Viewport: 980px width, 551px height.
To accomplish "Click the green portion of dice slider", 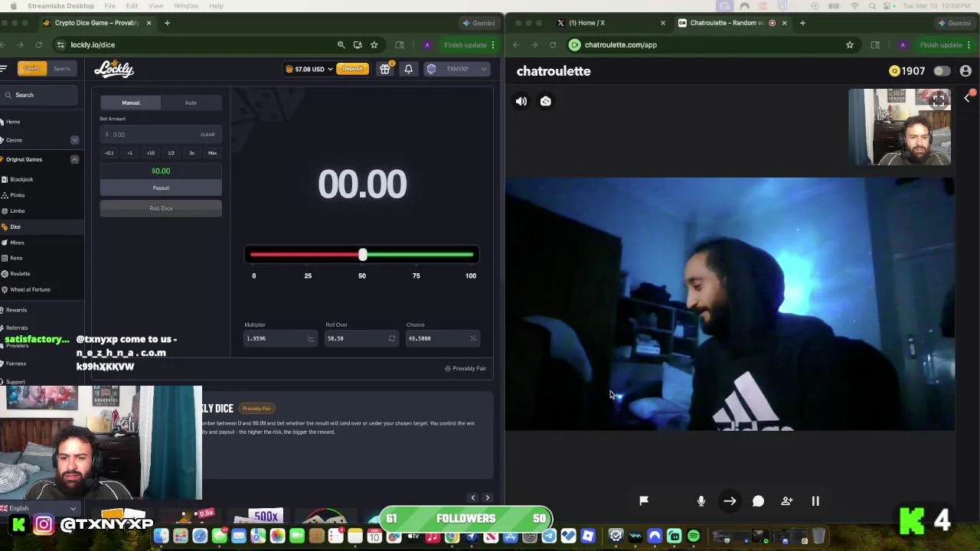I will coord(420,255).
